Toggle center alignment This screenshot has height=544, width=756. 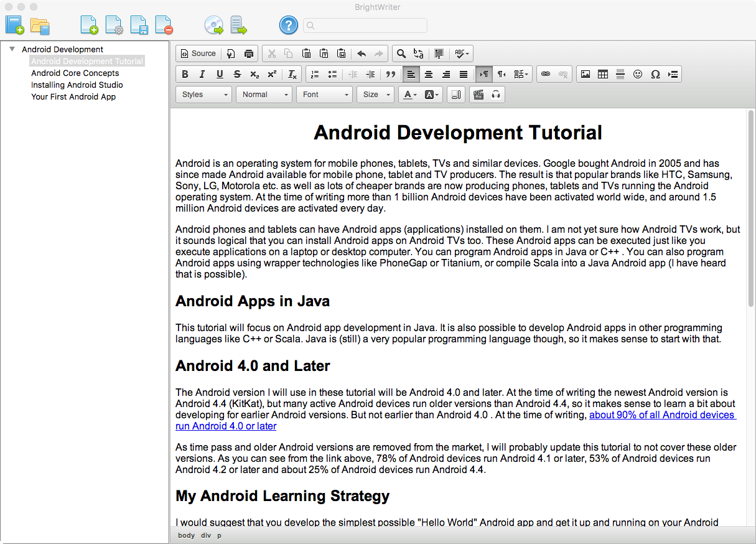click(x=429, y=74)
